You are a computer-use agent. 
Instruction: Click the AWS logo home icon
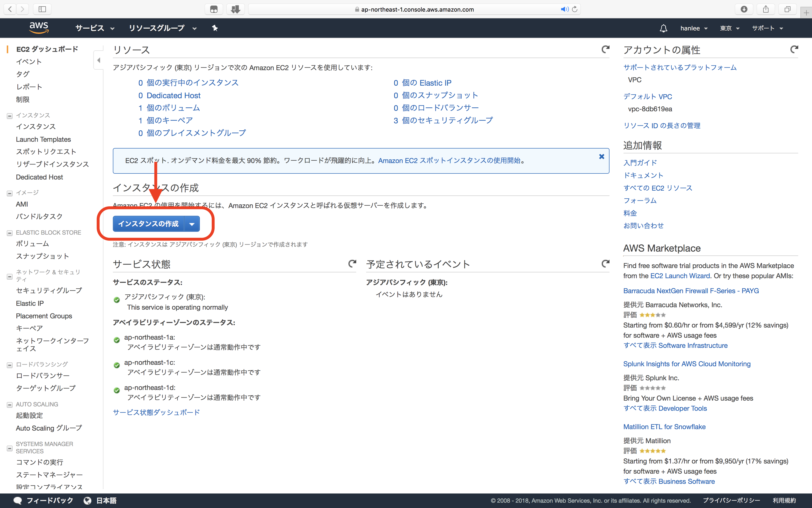39,28
